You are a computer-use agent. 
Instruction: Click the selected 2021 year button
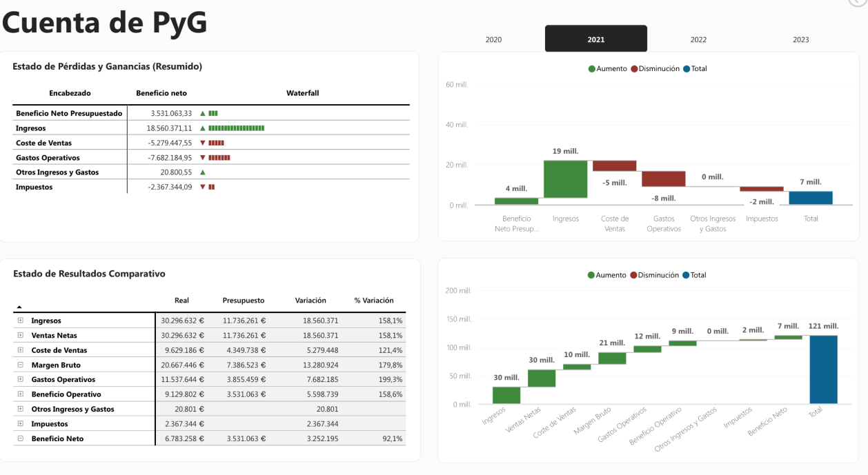[596, 39]
